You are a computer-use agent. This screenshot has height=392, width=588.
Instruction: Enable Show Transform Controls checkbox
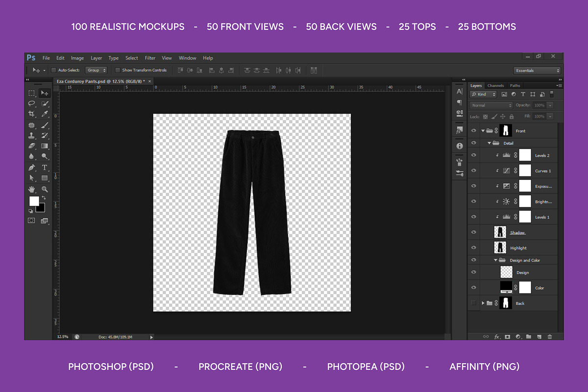(118, 70)
